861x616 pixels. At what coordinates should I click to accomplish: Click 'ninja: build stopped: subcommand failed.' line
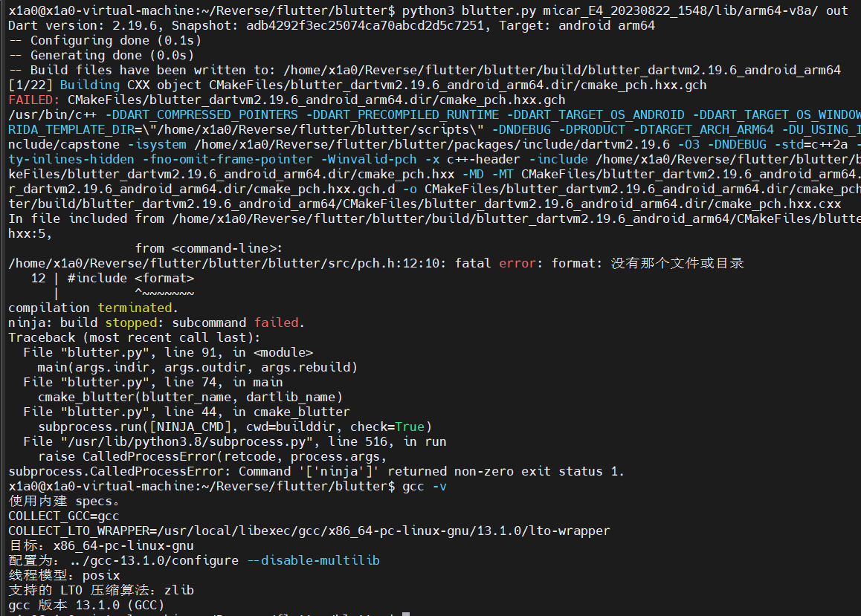(156, 322)
